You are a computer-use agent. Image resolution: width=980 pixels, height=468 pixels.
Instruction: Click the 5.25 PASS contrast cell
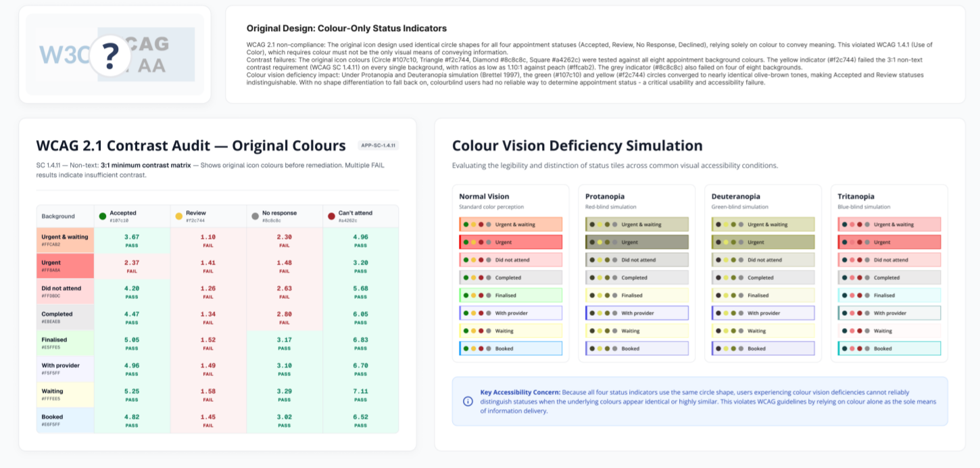coord(132,394)
